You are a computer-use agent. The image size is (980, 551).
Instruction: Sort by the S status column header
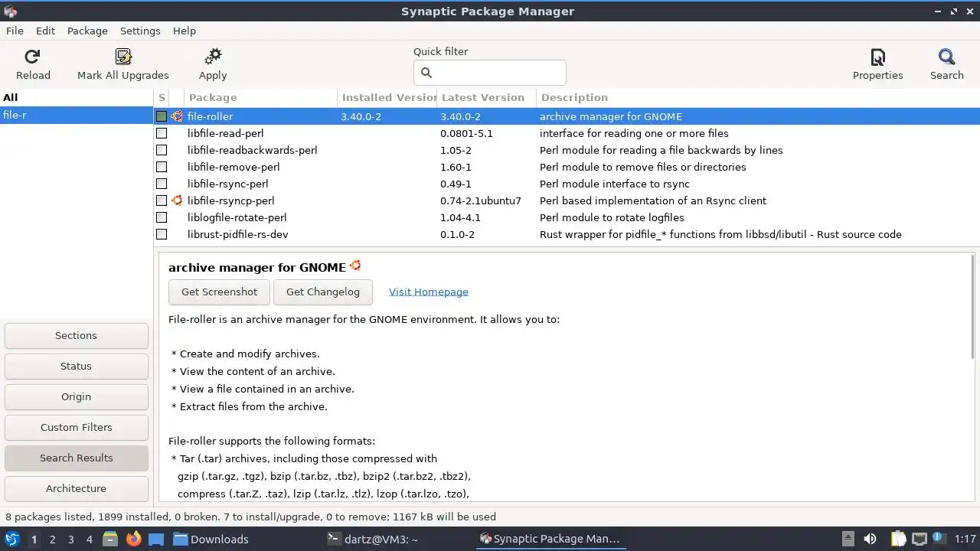coord(162,97)
